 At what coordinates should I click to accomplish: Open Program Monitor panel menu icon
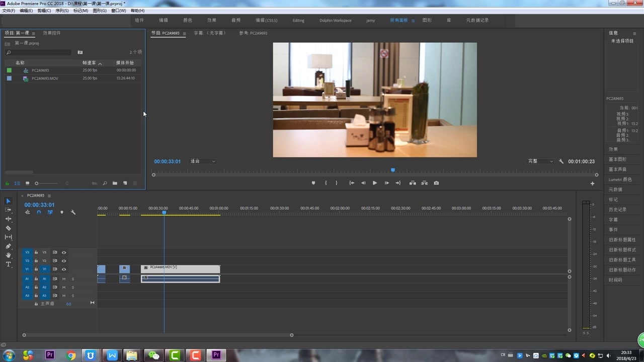[x=184, y=33]
